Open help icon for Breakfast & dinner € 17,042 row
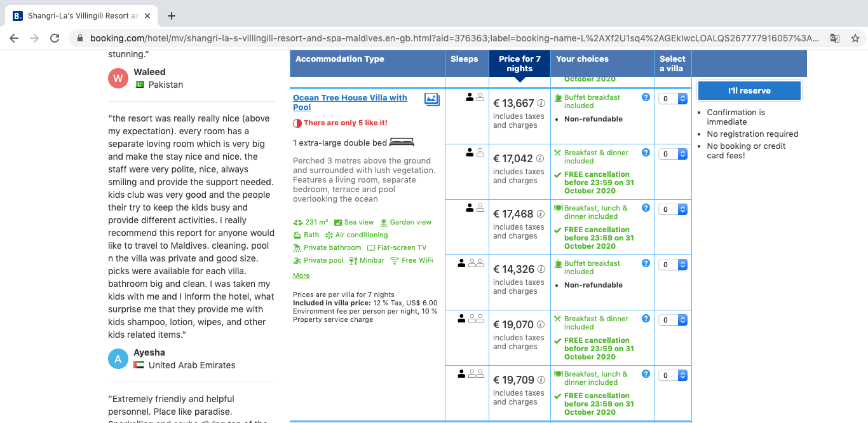The image size is (868, 423). click(646, 153)
